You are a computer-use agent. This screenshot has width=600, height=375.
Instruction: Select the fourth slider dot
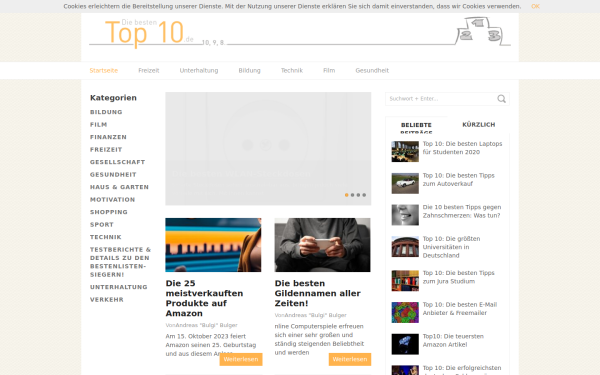pyautogui.click(x=364, y=195)
